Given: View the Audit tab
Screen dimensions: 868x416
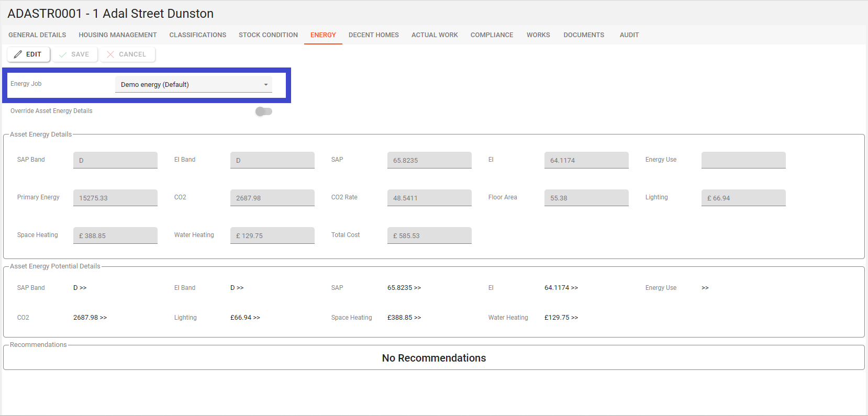Looking at the screenshot, I should point(629,35).
